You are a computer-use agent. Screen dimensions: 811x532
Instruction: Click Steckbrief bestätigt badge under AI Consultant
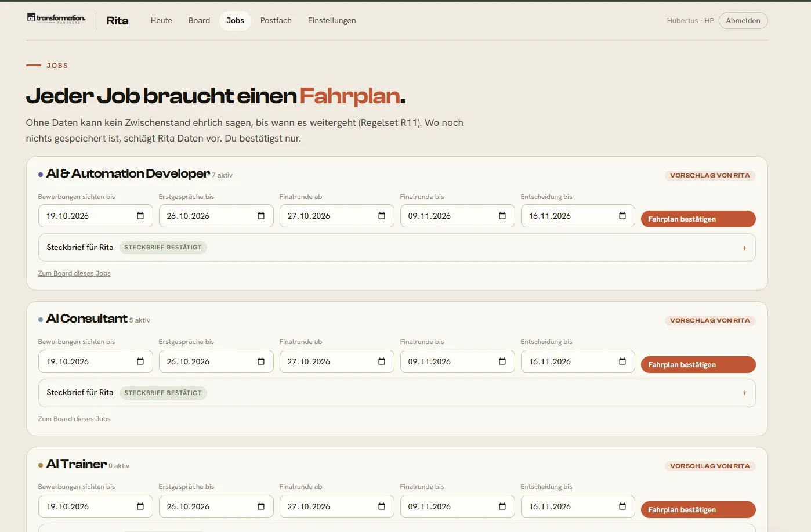[x=163, y=393]
